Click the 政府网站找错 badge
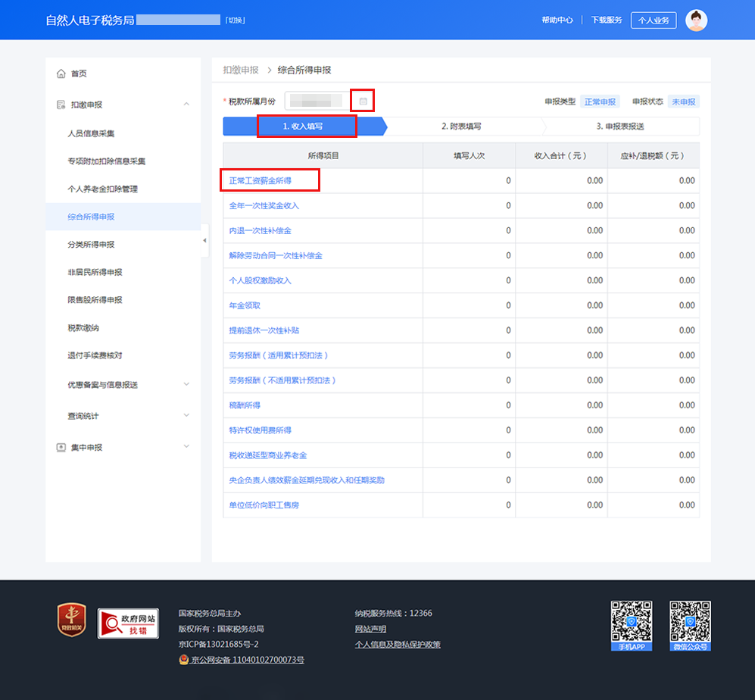 pyautogui.click(x=128, y=623)
